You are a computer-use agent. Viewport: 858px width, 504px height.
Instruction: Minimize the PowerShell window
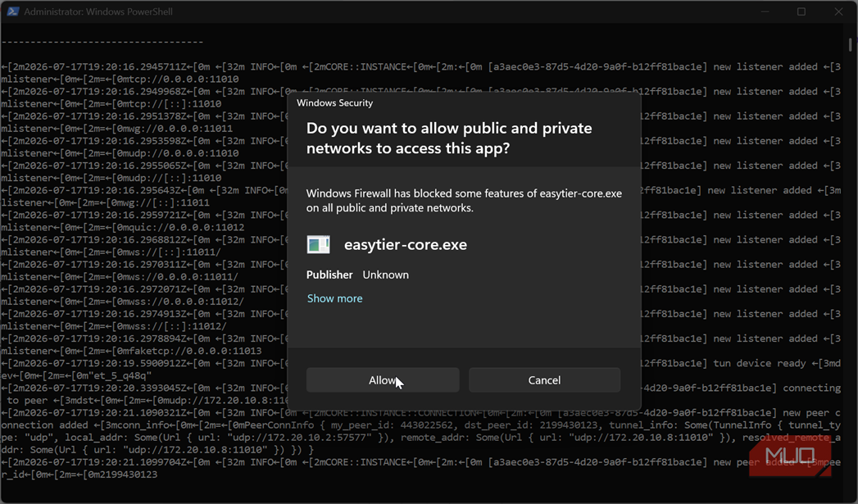(765, 11)
